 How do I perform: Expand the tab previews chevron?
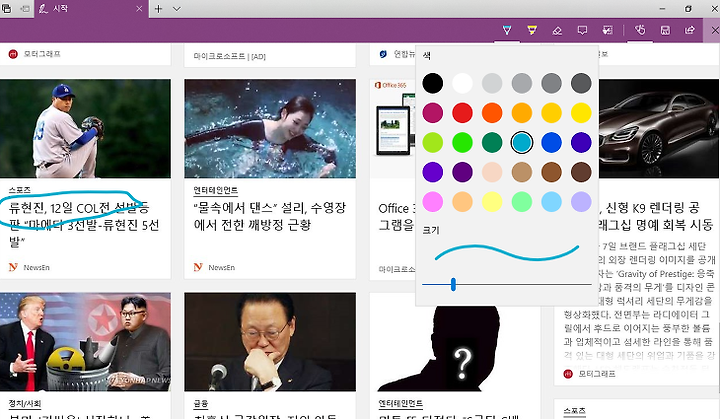click(176, 9)
